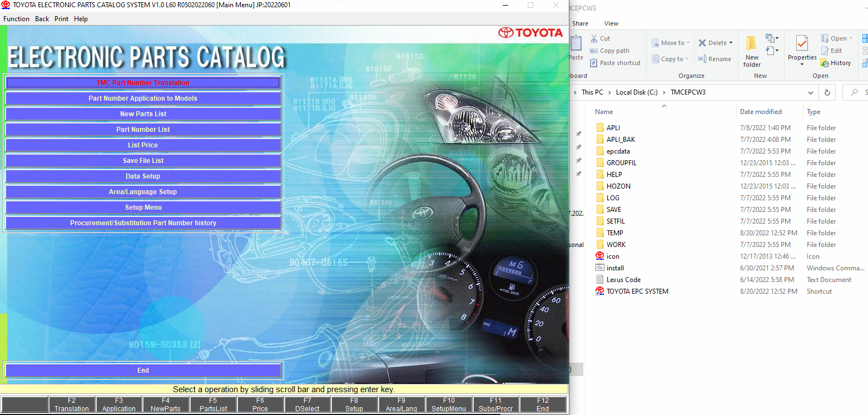The image size is (868, 415).
Task: Sort files by Date modified column header
Action: point(760,112)
